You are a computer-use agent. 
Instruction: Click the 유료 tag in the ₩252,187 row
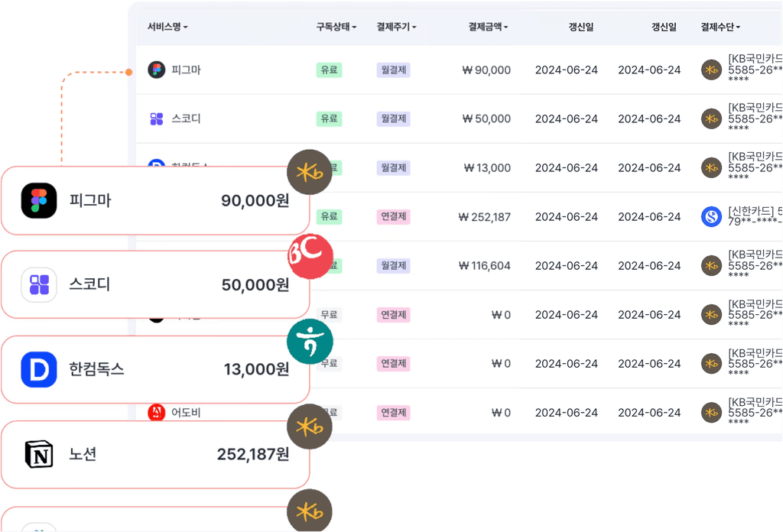(x=329, y=216)
